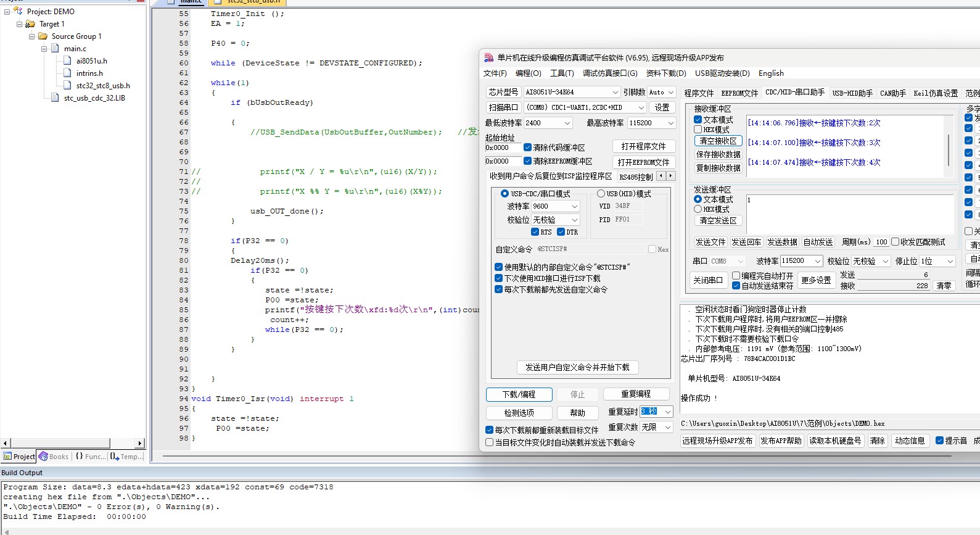
Task: Open the 调试仿真接口(G) menu
Action: (x=610, y=73)
